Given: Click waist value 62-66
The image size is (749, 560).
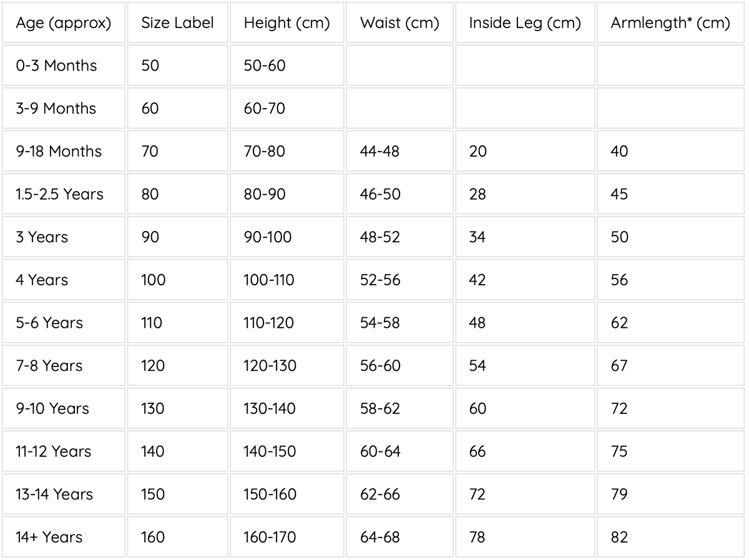Looking at the screenshot, I should (x=399, y=494).
